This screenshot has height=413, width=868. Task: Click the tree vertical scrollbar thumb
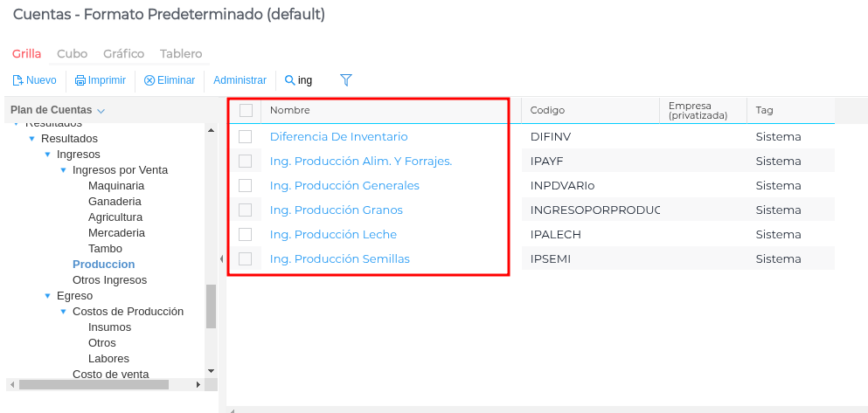[x=211, y=306]
